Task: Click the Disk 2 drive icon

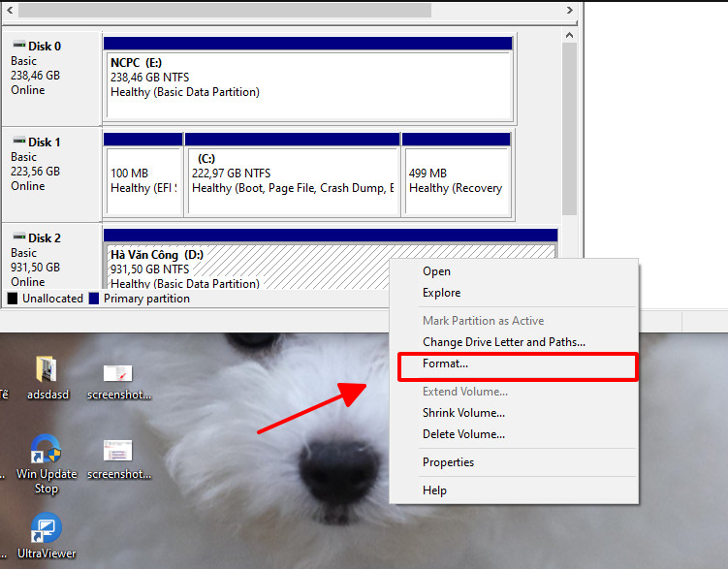Action: click(19, 237)
